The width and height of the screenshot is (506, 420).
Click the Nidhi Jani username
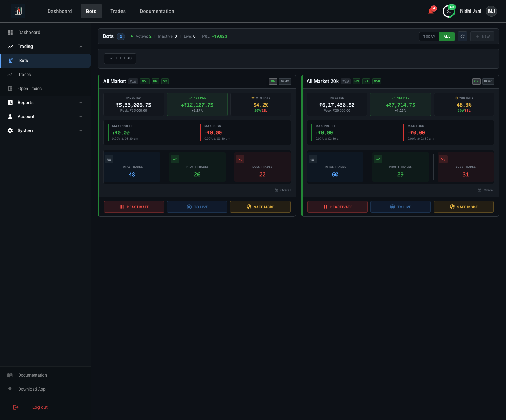471,11
